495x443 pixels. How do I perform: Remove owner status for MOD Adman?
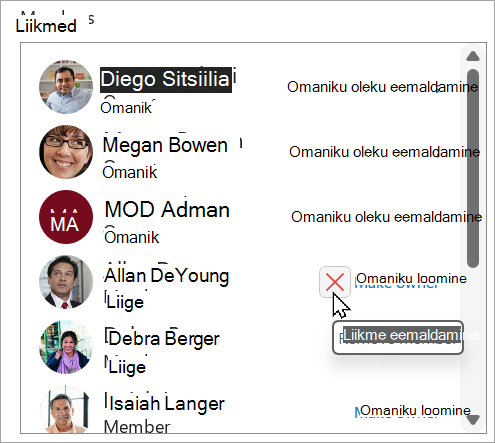pos(386,217)
